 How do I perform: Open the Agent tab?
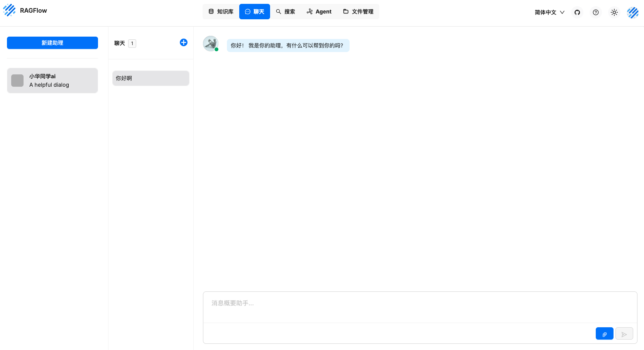319,12
